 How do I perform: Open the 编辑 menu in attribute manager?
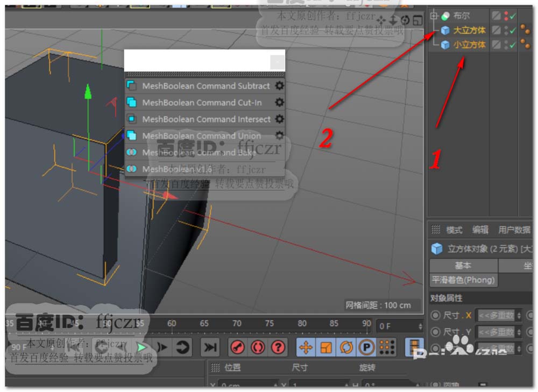pos(480,230)
